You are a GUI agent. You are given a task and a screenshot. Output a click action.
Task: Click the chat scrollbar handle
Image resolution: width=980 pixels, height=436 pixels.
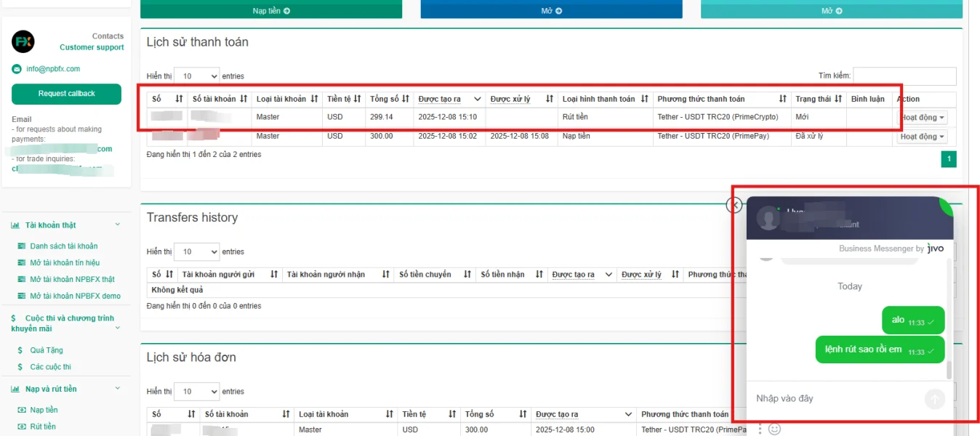point(949,369)
